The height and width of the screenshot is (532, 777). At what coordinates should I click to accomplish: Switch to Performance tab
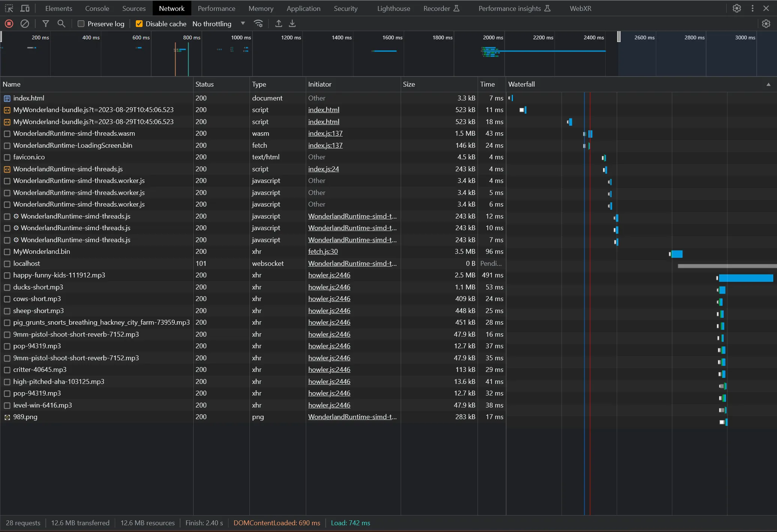(216, 8)
